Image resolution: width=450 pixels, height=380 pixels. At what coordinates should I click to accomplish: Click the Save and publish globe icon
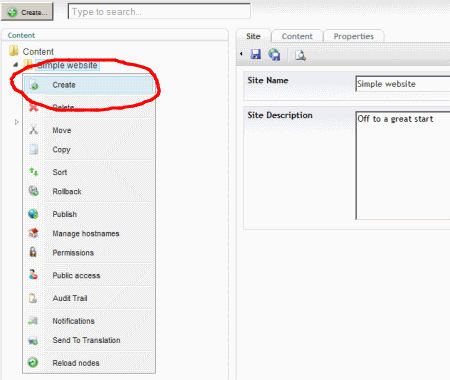click(274, 54)
